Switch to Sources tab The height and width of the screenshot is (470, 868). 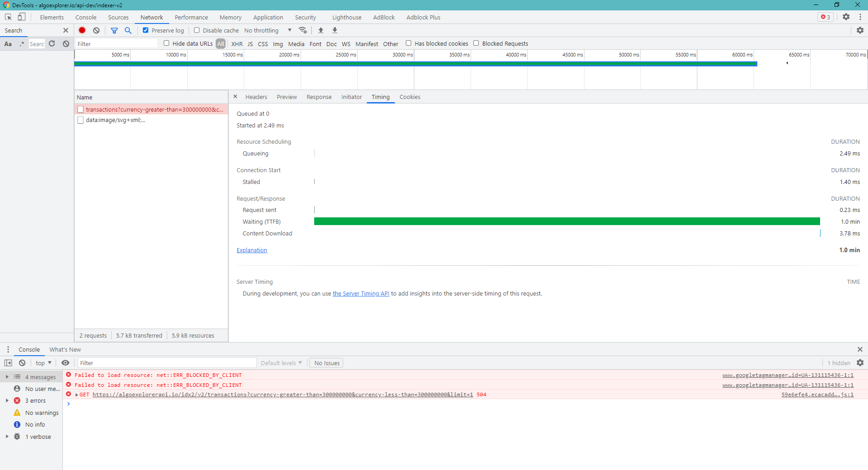118,17
